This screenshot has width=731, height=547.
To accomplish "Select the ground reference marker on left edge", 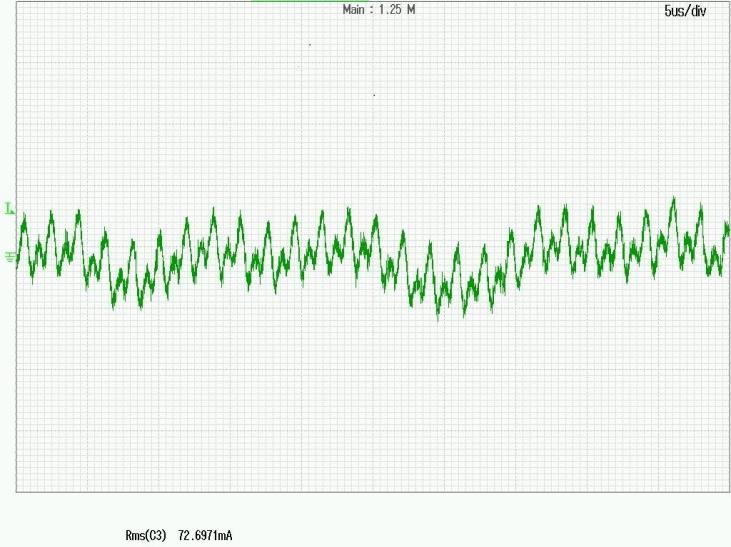I will click(x=10, y=257).
